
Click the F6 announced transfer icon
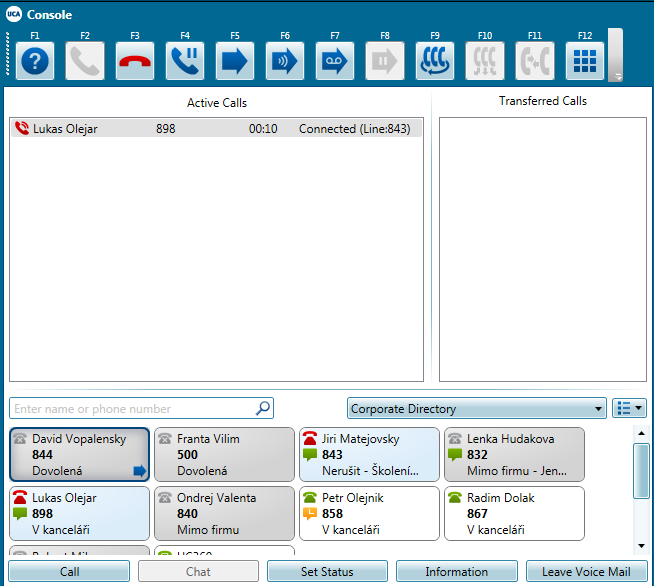[285, 61]
